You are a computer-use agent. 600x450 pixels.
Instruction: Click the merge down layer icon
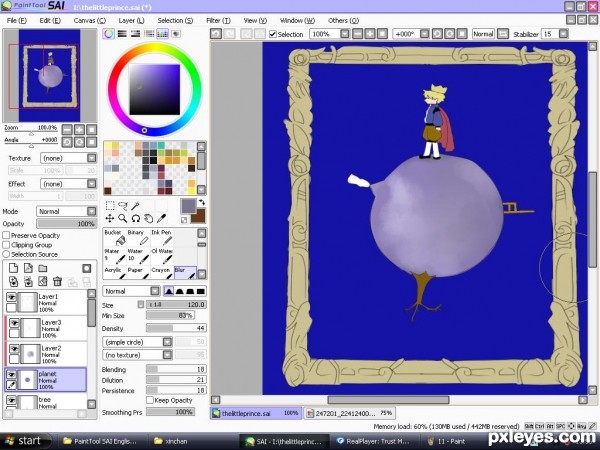[x=28, y=282]
